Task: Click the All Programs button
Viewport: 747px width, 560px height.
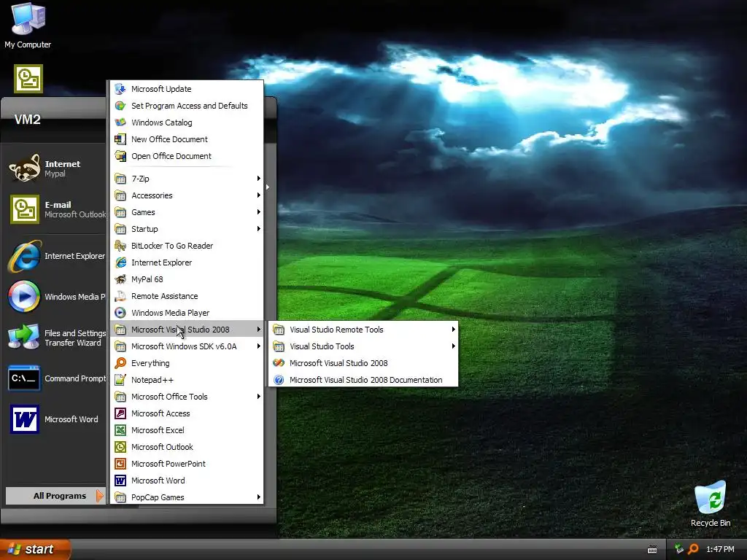Action: pyautogui.click(x=55, y=496)
